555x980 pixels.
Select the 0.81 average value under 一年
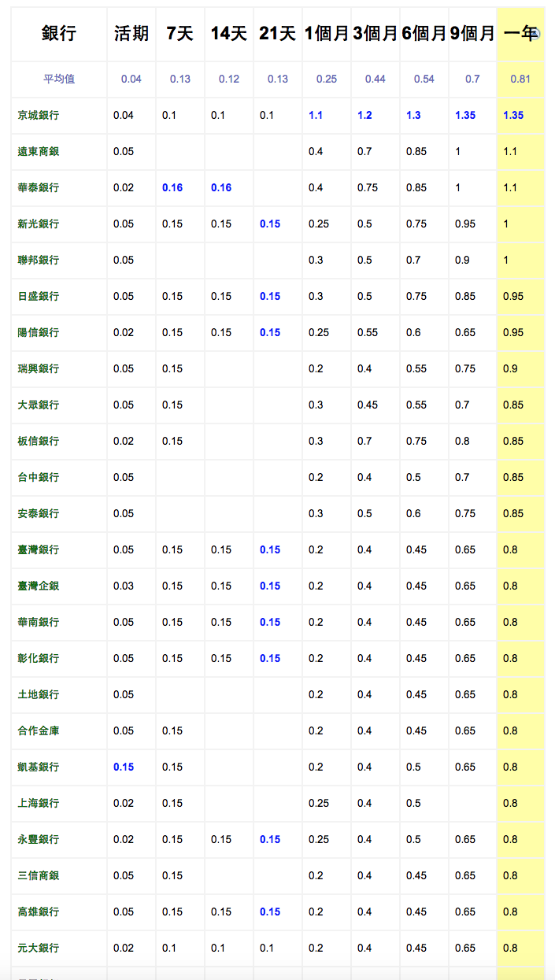coord(520,79)
